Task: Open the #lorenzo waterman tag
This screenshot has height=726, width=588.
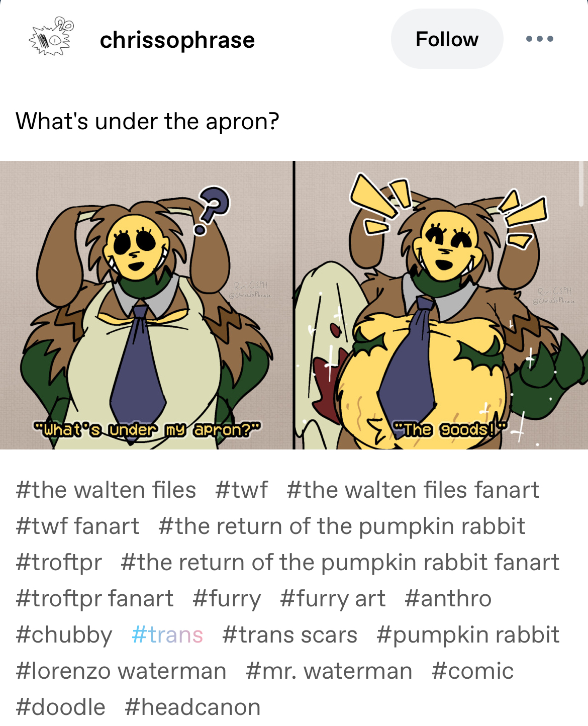Action: coord(121,671)
